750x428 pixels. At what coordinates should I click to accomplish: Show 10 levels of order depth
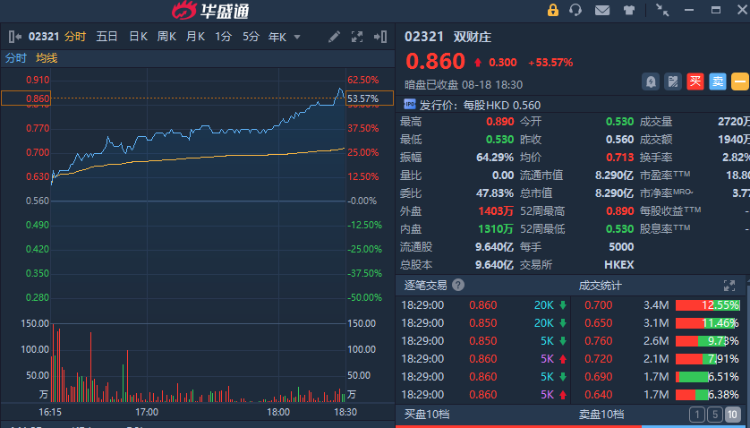point(733,414)
